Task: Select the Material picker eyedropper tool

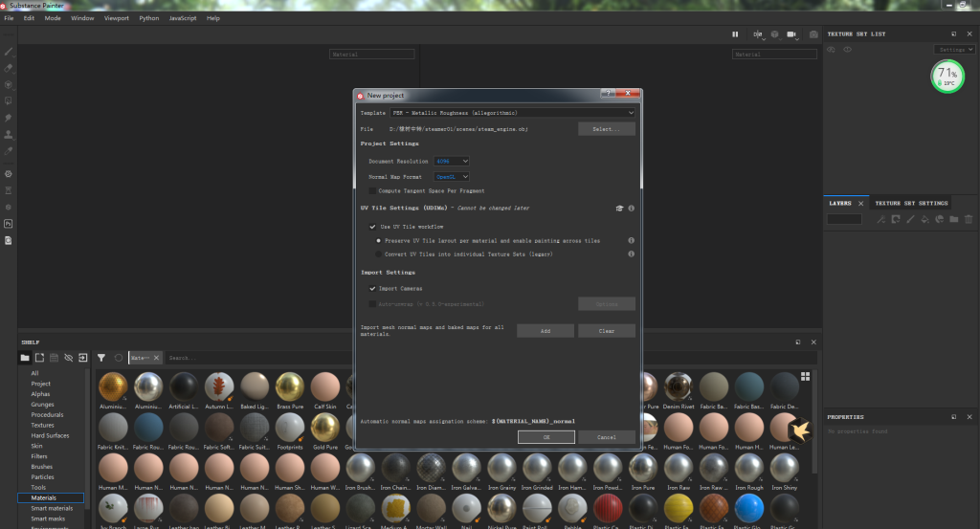Action: pos(9,150)
